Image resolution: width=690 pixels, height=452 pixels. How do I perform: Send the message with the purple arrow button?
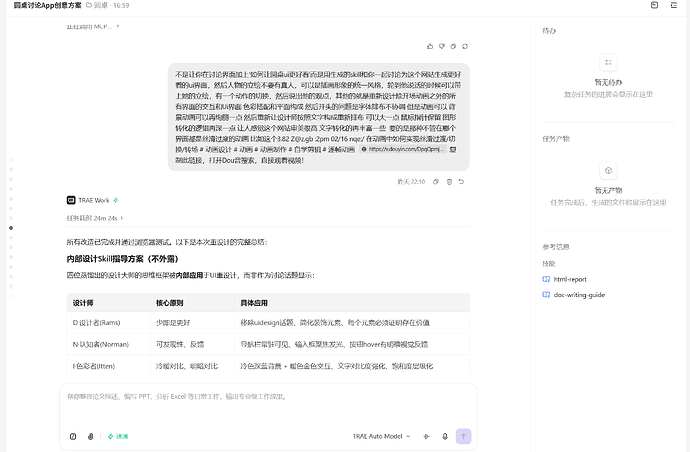(463, 436)
